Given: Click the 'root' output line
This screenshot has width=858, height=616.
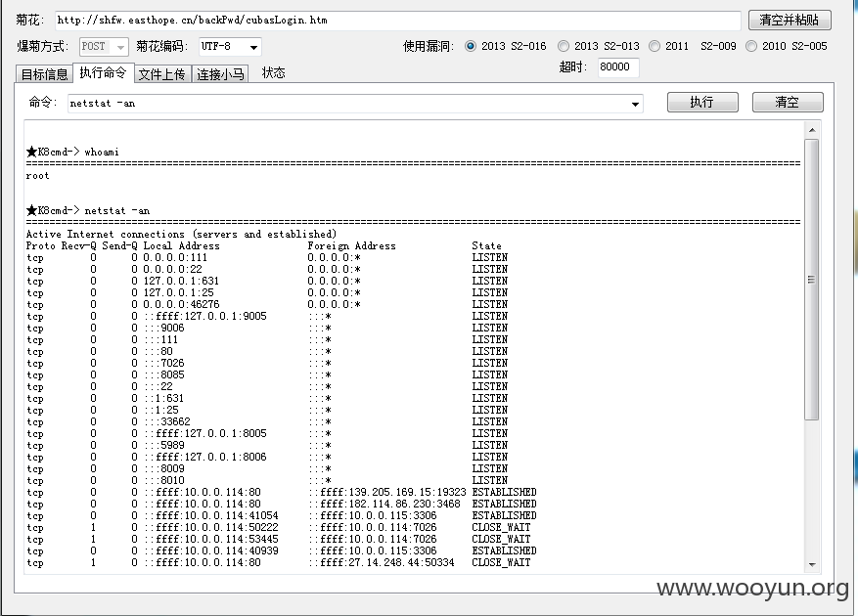Looking at the screenshot, I should (38, 176).
